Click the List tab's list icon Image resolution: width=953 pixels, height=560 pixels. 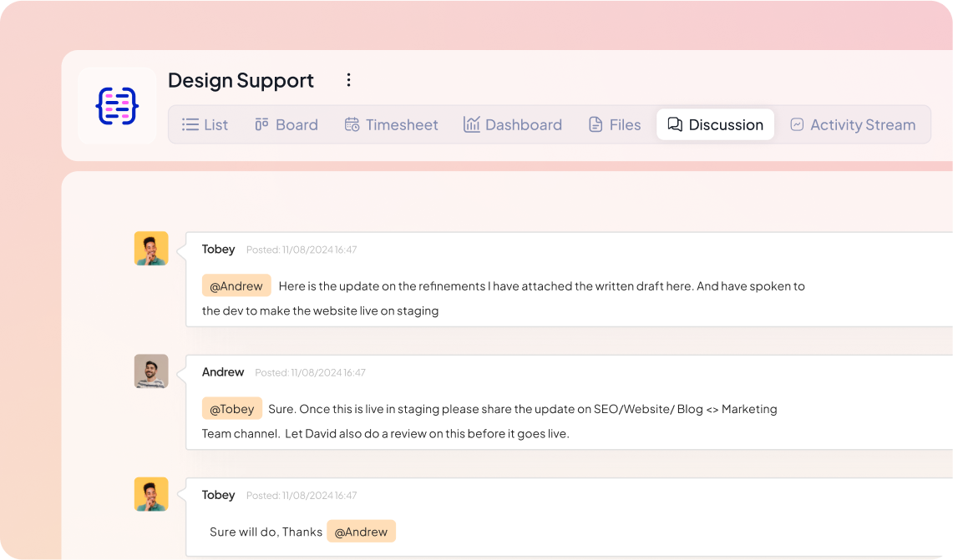tap(190, 124)
